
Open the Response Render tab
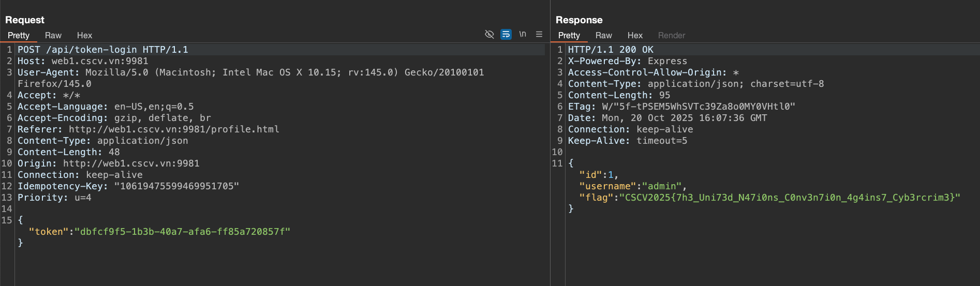coord(671,36)
